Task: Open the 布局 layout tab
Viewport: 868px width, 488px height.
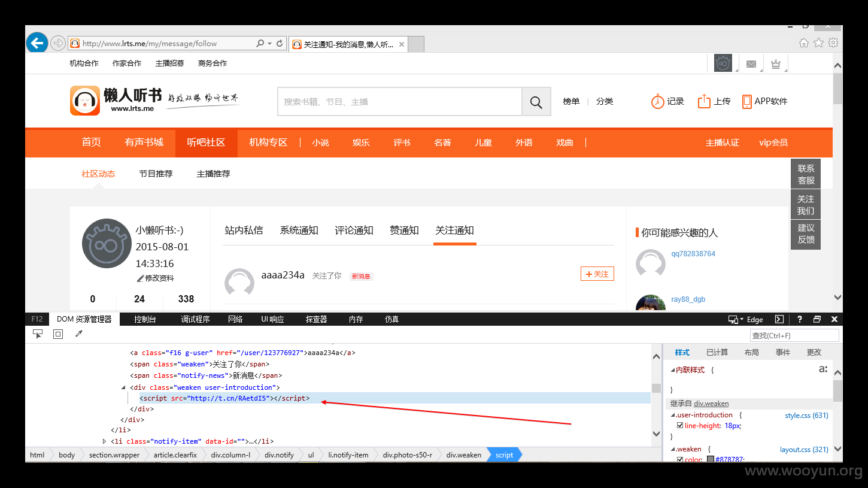Action: point(752,352)
